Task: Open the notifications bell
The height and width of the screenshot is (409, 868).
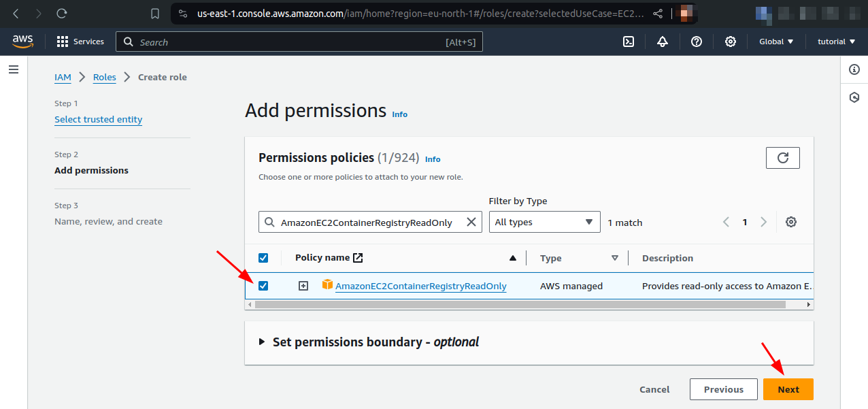Action: click(x=662, y=42)
